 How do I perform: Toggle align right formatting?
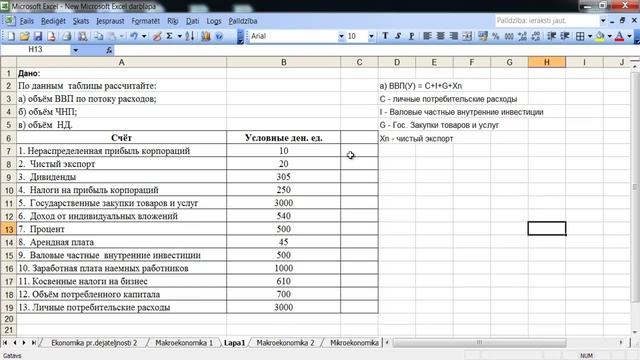point(454,36)
